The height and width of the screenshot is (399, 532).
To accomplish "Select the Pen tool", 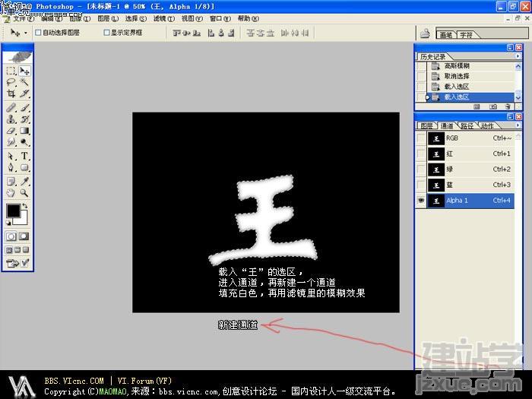I will click(x=11, y=168).
